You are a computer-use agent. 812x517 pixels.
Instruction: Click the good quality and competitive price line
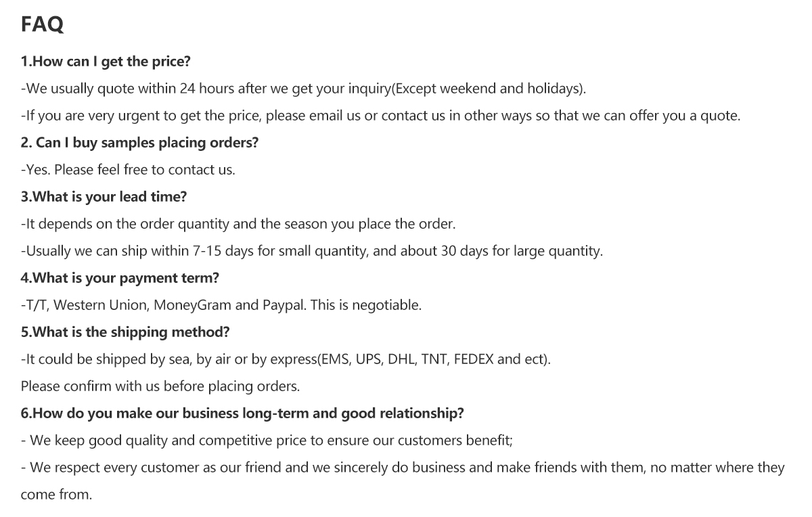(267, 441)
